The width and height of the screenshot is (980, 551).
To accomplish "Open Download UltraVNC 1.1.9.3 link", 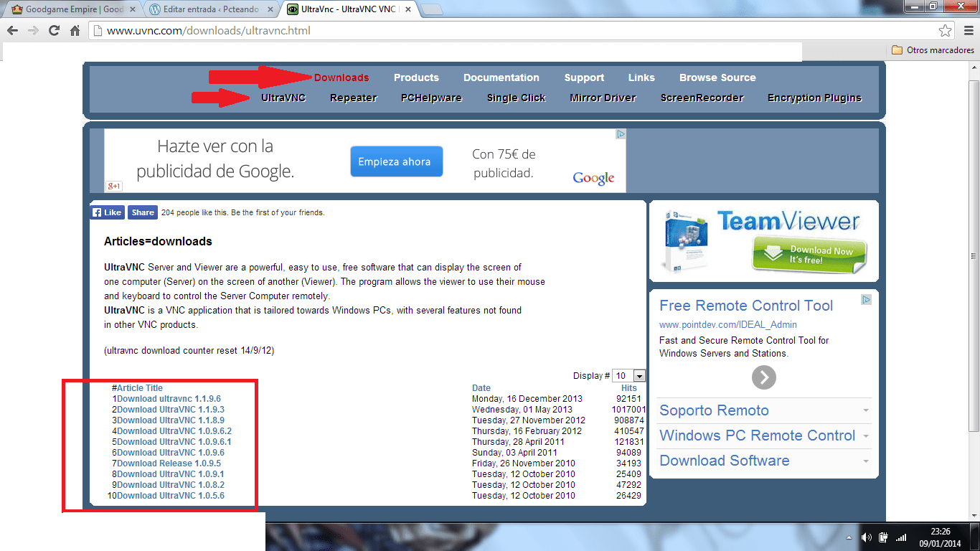I will click(x=171, y=410).
